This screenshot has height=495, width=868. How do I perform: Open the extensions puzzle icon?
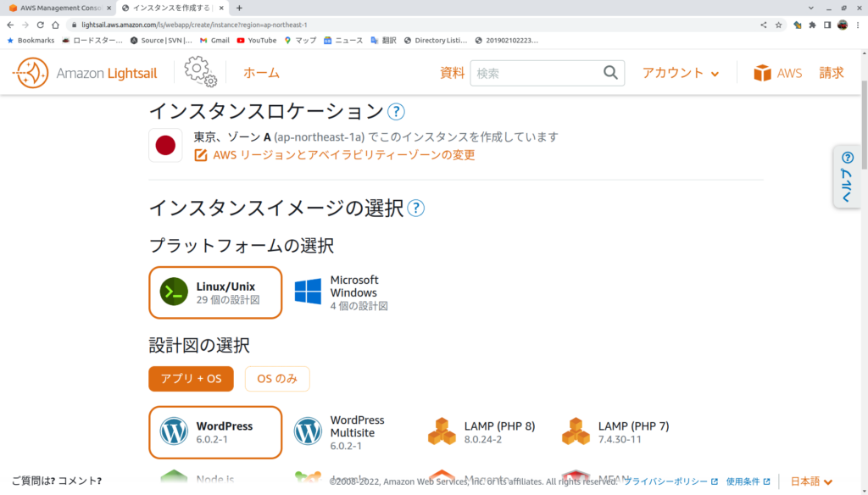coord(812,25)
